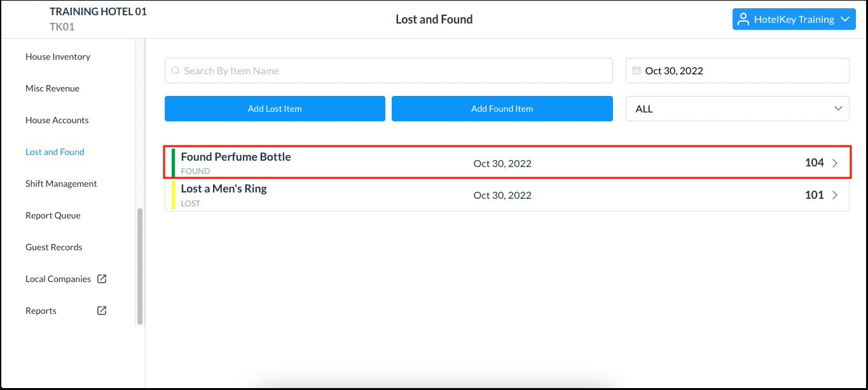Go to Shift Management
The image size is (868, 390).
[60, 184]
